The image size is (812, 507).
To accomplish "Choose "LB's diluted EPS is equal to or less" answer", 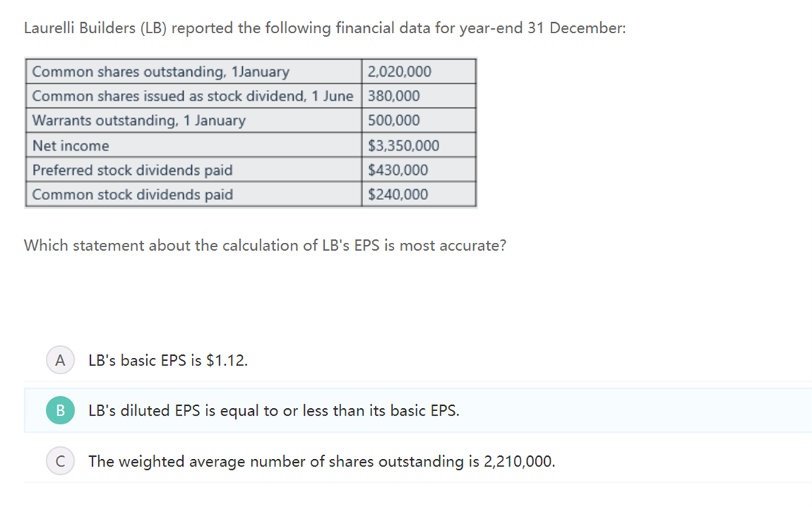I will pyautogui.click(x=273, y=410).
